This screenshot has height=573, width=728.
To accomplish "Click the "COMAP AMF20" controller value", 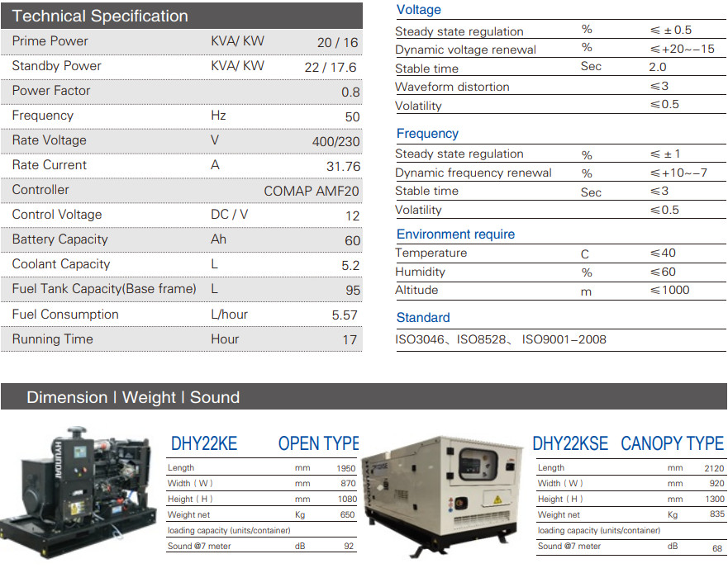I will pyautogui.click(x=311, y=191).
